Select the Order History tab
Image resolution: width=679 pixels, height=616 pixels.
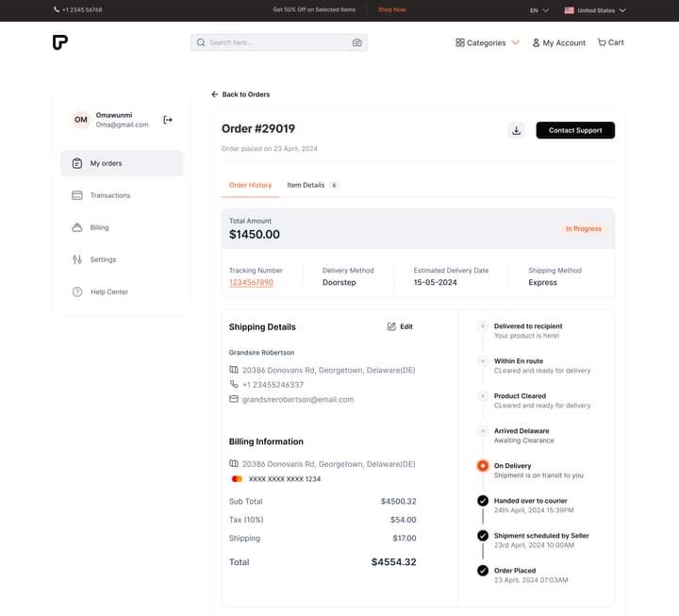click(x=250, y=186)
